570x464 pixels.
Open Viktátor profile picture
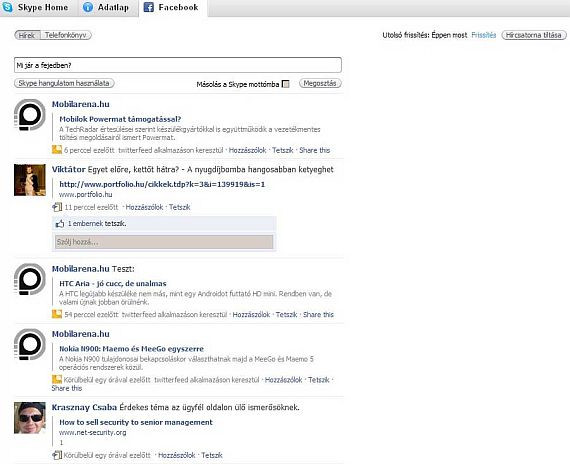point(30,180)
